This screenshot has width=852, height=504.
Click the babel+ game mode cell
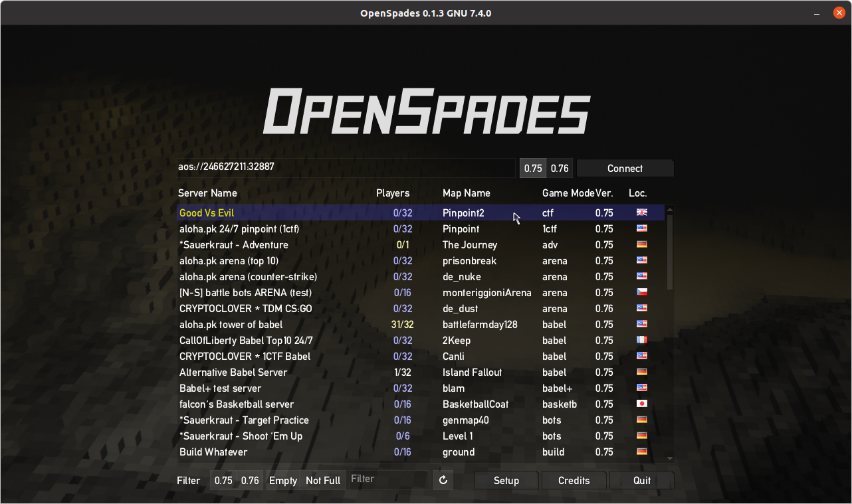pyautogui.click(x=557, y=388)
